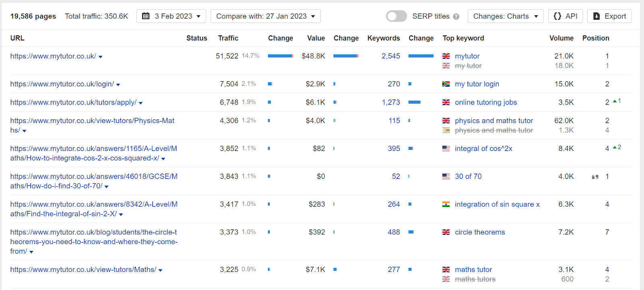Sort by the Volume column header
Screen dimensions: 644x290
point(561,38)
